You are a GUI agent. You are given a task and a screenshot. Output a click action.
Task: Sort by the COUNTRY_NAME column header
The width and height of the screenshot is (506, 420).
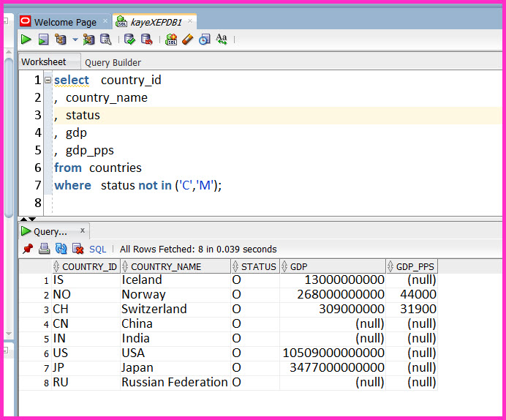(x=175, y=266)
